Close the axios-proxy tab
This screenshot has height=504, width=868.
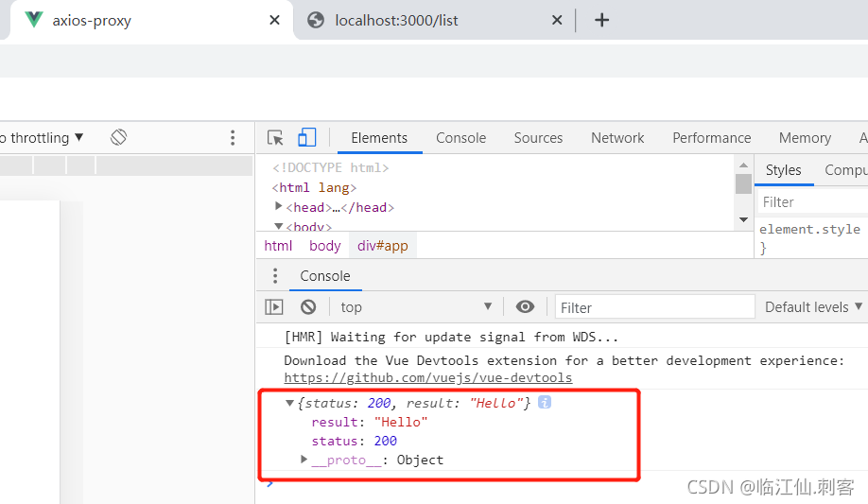tap(274, 21)
